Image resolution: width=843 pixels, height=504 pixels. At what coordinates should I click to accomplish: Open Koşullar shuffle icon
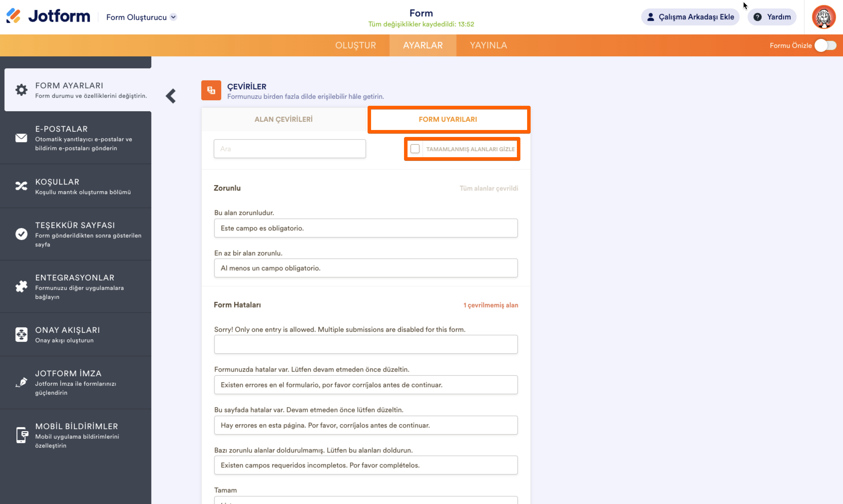click(x=21, y=186)
